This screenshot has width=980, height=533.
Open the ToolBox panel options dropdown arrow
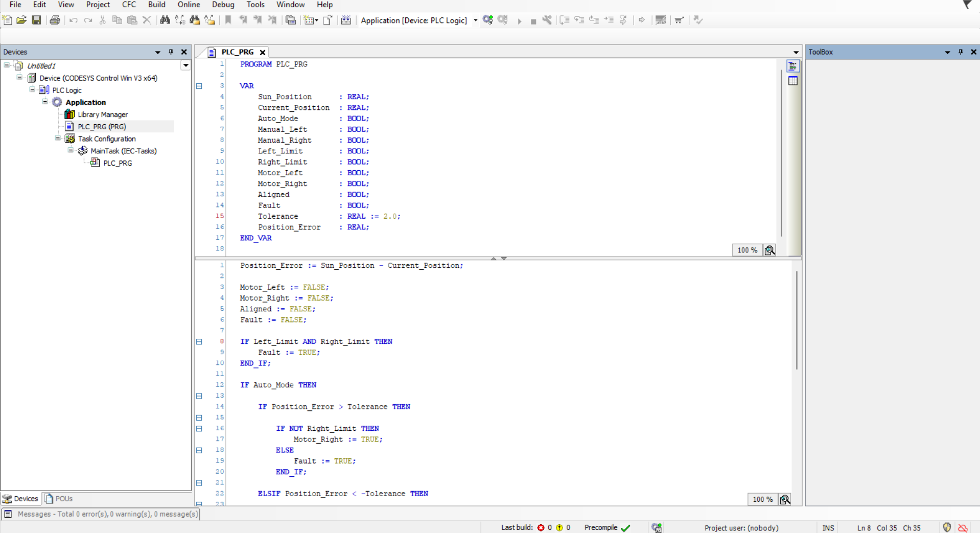[947, 52]
